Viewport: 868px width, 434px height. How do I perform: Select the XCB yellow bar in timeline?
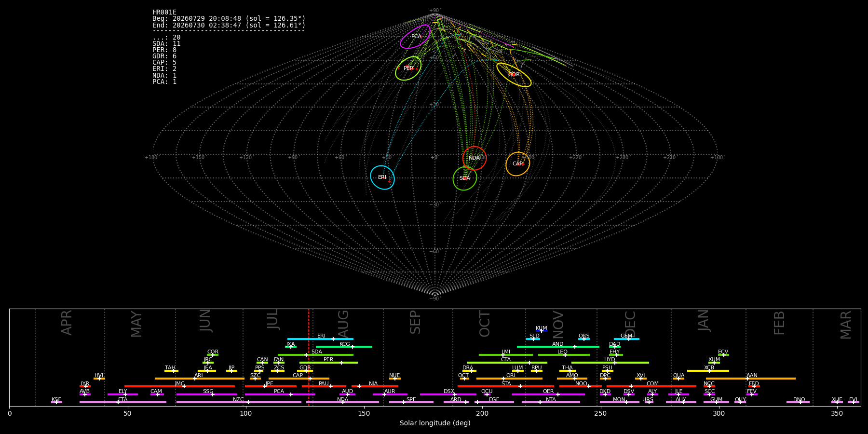click(708, 371)
